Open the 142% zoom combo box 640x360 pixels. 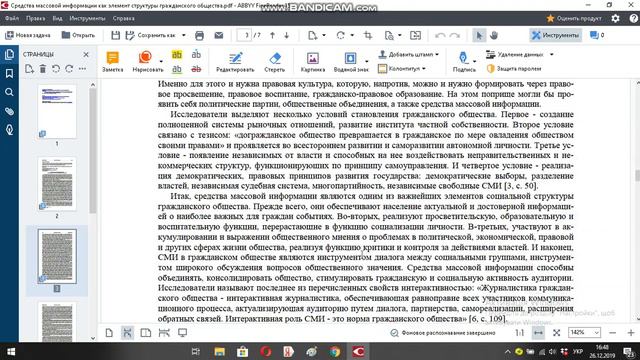pyautogui.click(x=584, y=333)
